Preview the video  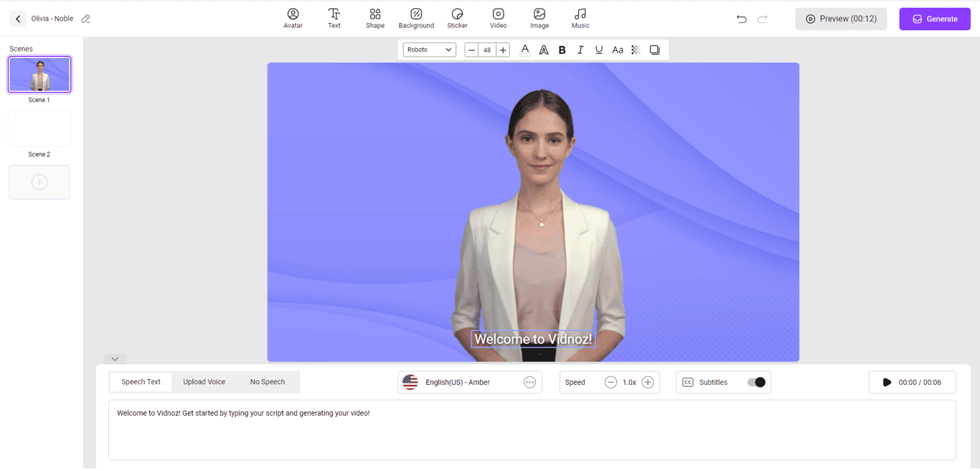pos(841,18)
